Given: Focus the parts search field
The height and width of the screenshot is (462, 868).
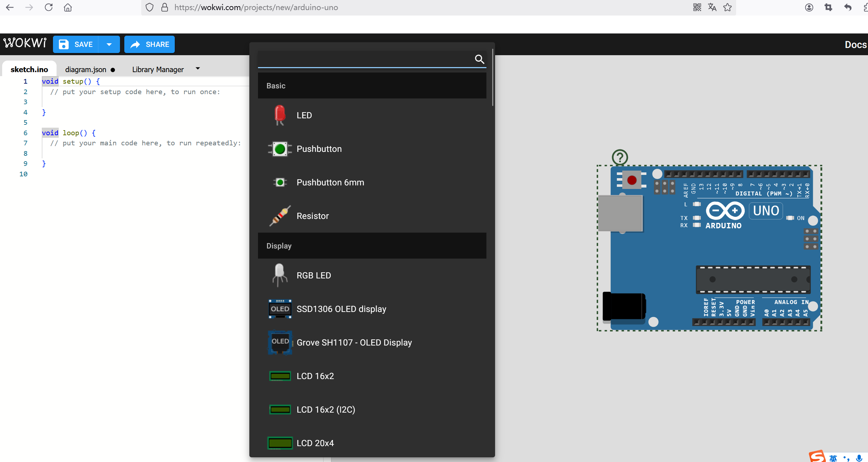Looking at the screenshot, I should [365, 59].
